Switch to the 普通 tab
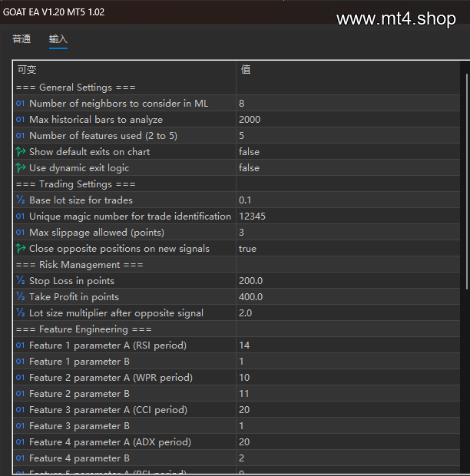The image size is (470, 476). tap(22, 39)
